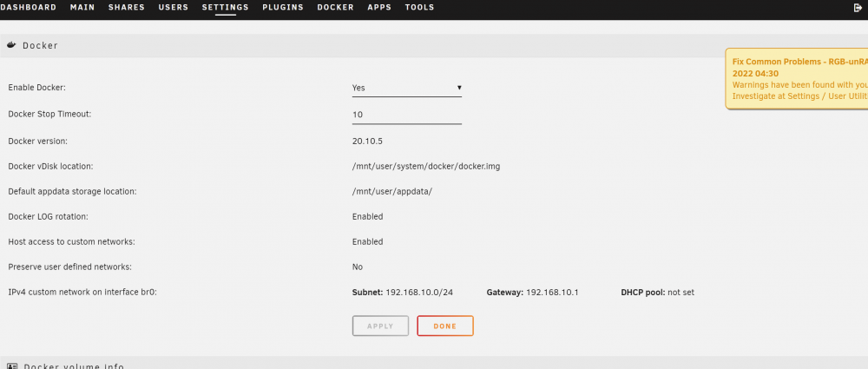Open the Tools menu

419,7
